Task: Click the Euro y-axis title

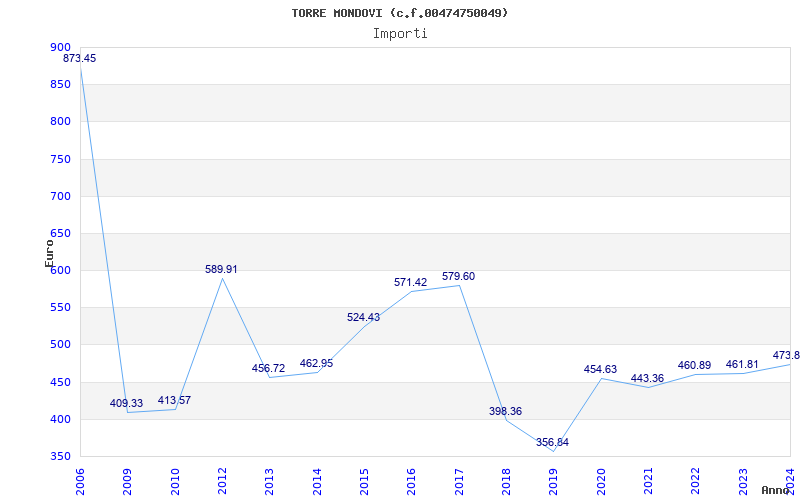Action: [x=49, y=254]
